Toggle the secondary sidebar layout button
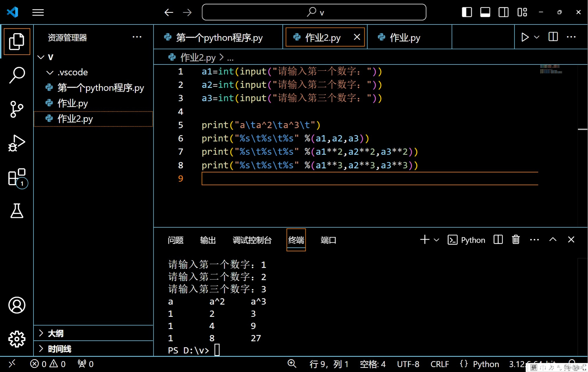Screen dimensions: 588x372 [503, 12]
